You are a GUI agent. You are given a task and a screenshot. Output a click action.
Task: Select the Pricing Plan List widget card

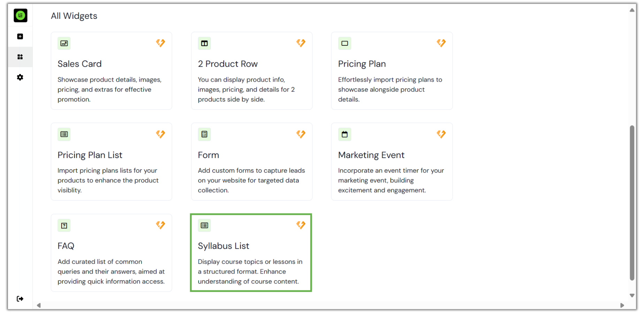click(111, 161)
